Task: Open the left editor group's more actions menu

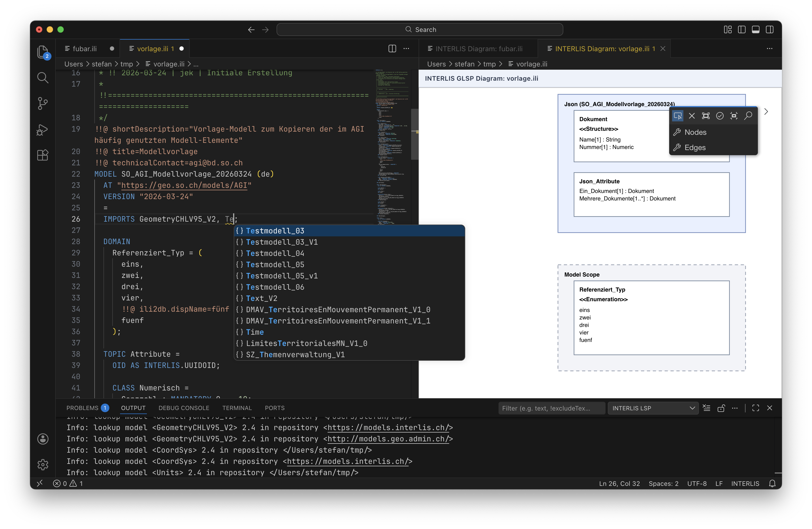Action: coord(406,49)
